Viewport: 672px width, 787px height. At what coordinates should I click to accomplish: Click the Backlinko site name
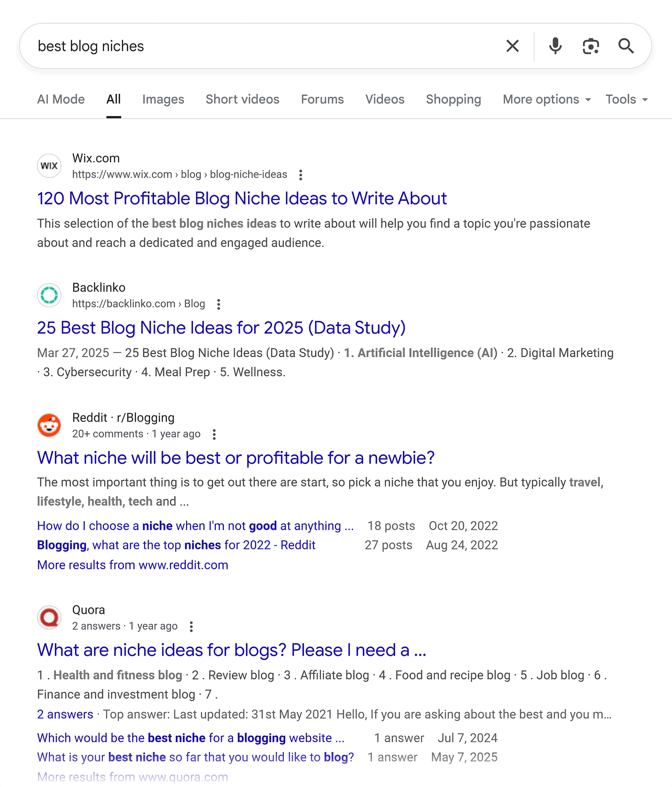click(99, 287)
